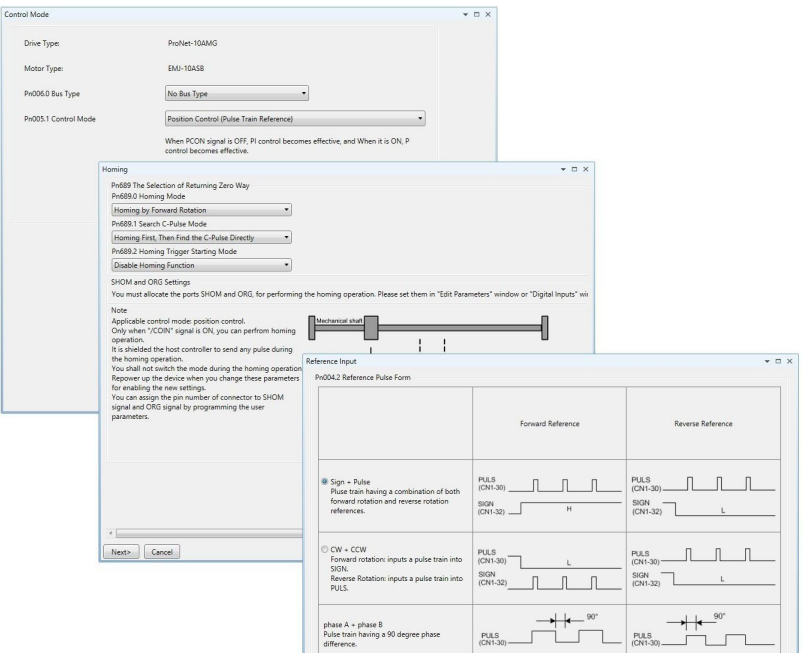
Task: Click the Forward Reference column header
Action: [549, 424]
